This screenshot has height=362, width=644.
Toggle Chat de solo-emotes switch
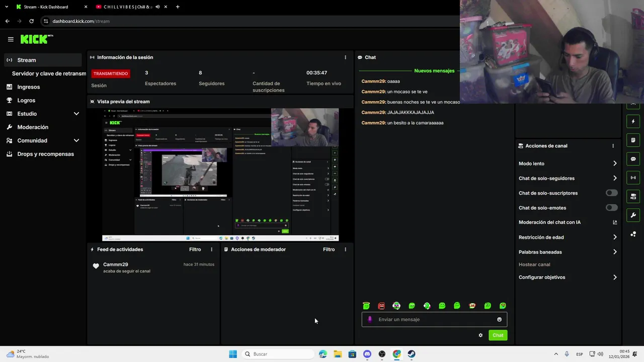612,208
